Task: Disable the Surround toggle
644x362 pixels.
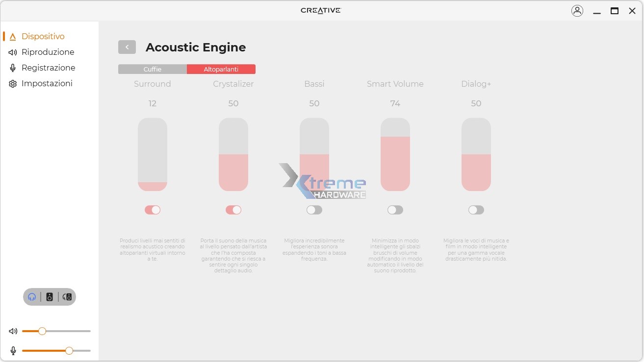Action: (x=153, y=210)
